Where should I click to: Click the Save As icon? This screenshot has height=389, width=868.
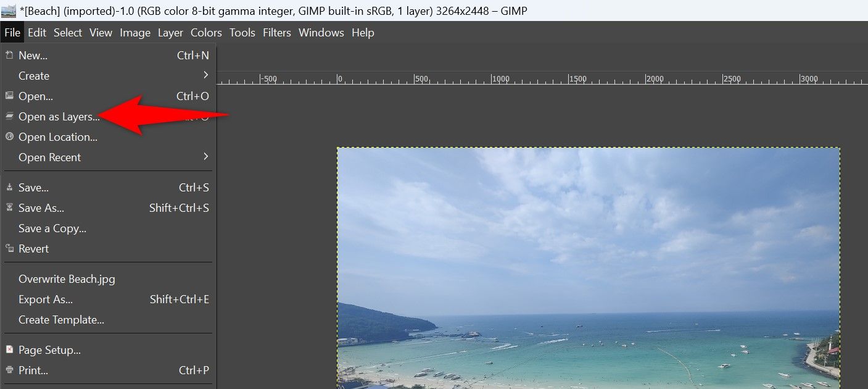(x=9, y=207)
